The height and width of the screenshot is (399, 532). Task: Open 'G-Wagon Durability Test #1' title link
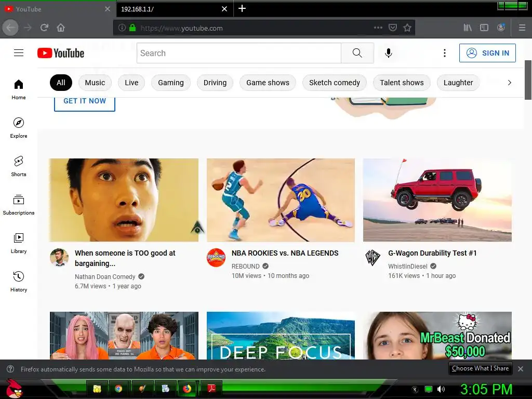click(x=432, y=253)
